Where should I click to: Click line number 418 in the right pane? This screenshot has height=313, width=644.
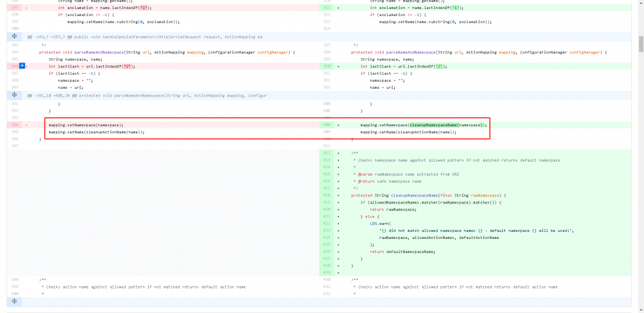pyautogui.click(x=327, y=196)
